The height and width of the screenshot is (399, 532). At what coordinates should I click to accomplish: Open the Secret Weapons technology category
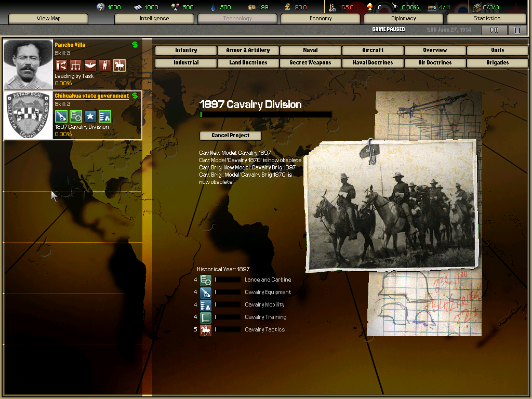[x=310, y=63]
